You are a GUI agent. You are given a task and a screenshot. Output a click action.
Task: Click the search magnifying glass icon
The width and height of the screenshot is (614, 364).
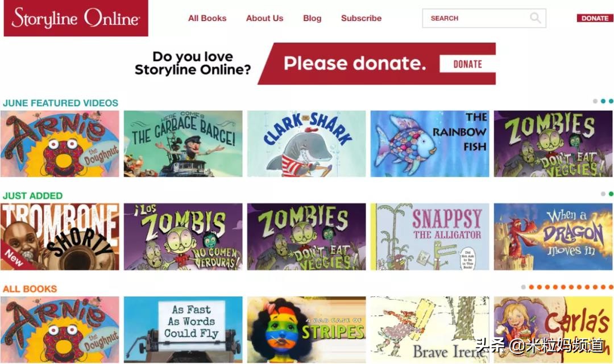536,18
